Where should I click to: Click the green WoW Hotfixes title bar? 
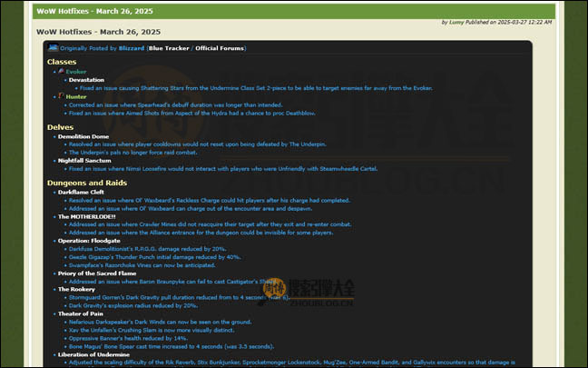(x=294, y=11)
